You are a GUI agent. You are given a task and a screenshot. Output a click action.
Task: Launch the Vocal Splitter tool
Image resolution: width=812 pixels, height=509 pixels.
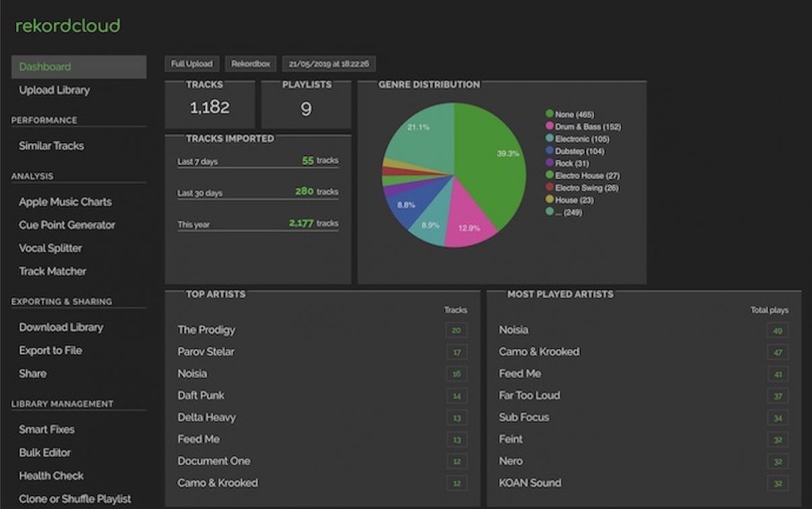pos(51,248)
